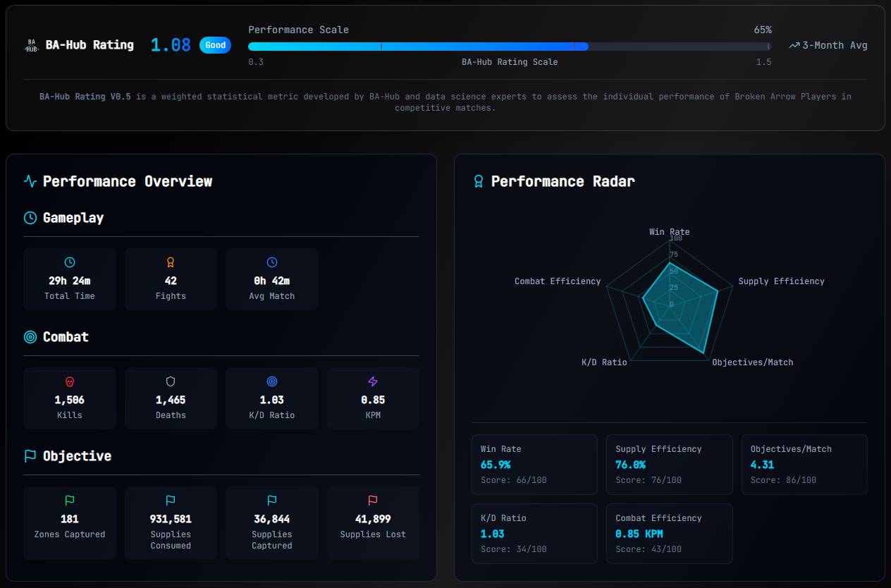Select the "65.9%" Win Rate value

pos(496,465)
